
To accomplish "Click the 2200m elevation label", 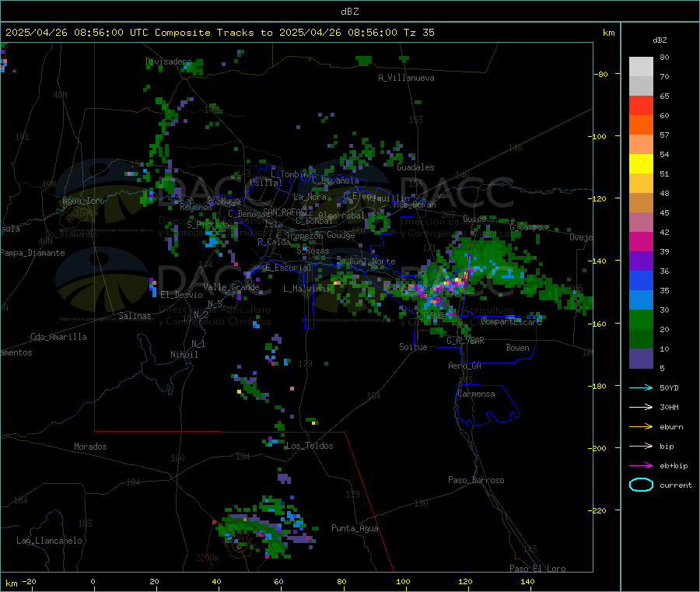I will pyautogui.click(x=207, y=558).
